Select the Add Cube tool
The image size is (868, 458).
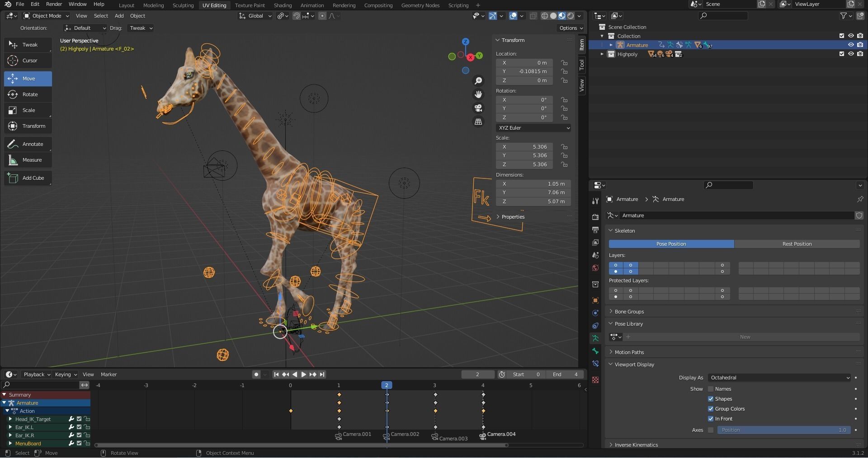[28, 178]
